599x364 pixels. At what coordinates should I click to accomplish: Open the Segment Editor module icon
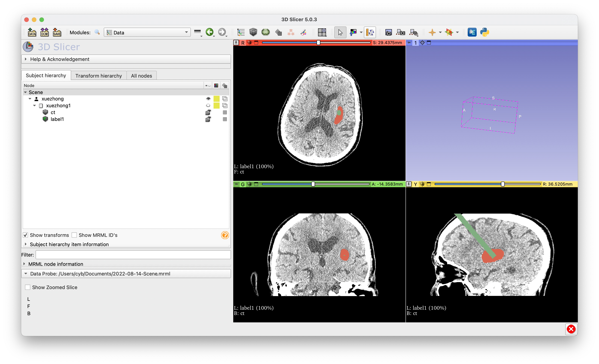[303, 32]
